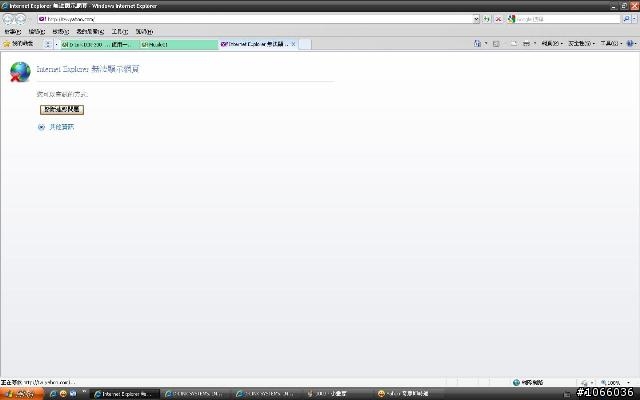Viewport: 640px width, 400px height.
Task: Click the Internet zone status bar indicator
Action: pos(529,382)
